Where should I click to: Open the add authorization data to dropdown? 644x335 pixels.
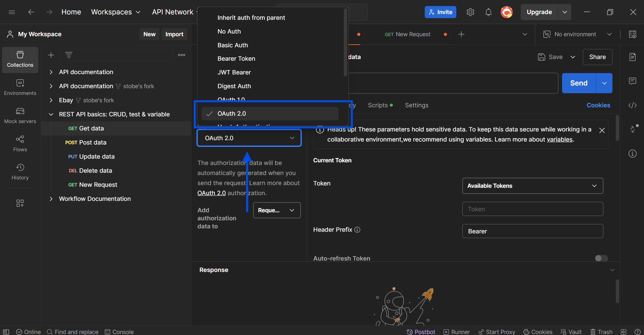pos(277,210)
